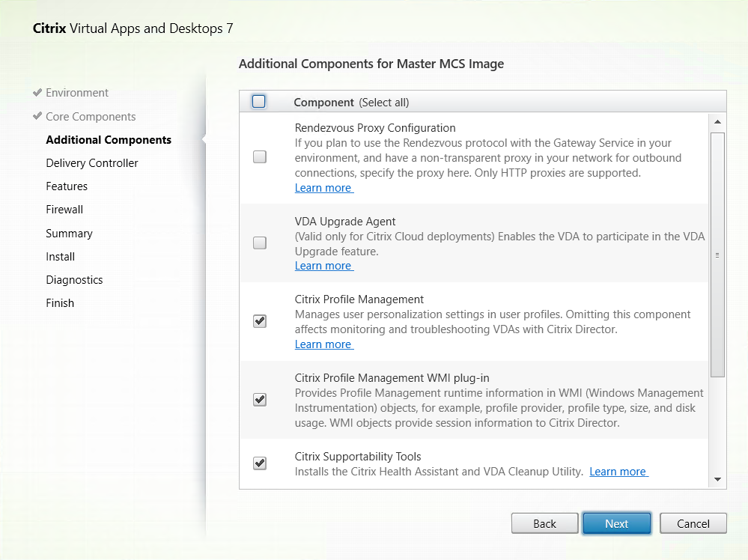Image resolution: width=748 pixels, height=560 pixels.
Task: Uncheck Citrix Profile Management component
Action: pos(260,321)
